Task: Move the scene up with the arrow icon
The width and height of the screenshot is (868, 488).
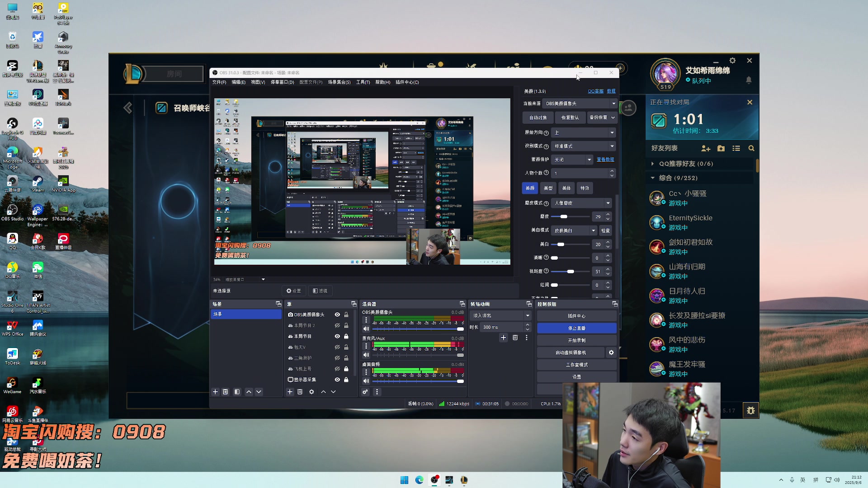Action: click(x=249, y=392)
